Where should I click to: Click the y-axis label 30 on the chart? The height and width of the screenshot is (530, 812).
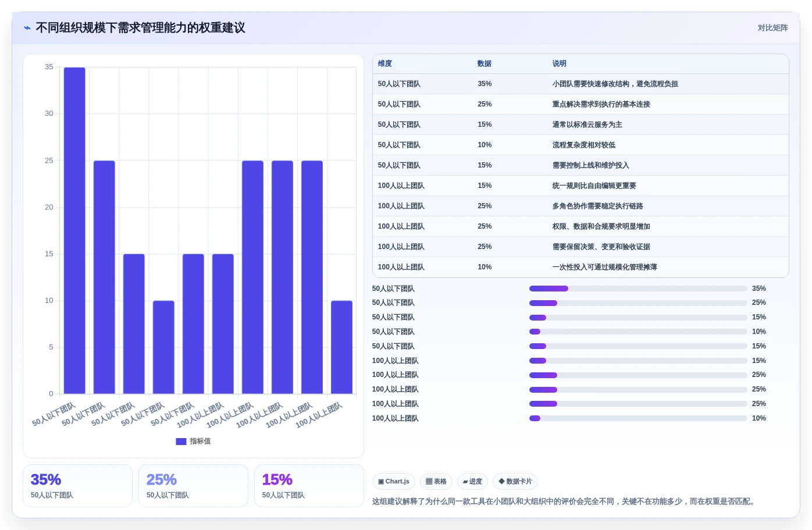coord(49,113)
